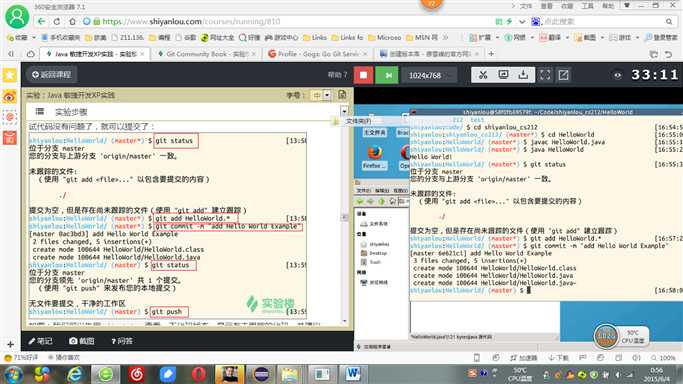
Task: Click the 截图 screenshot button in bottom bar
Action: (82, 341)
